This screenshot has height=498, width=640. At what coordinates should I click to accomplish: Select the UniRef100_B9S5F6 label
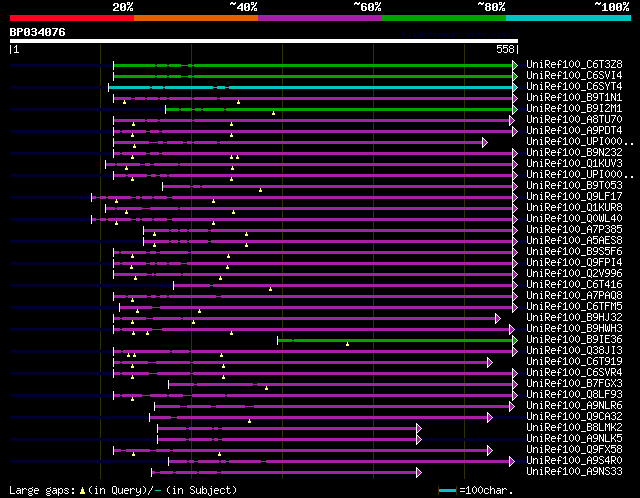pos(574,252)
